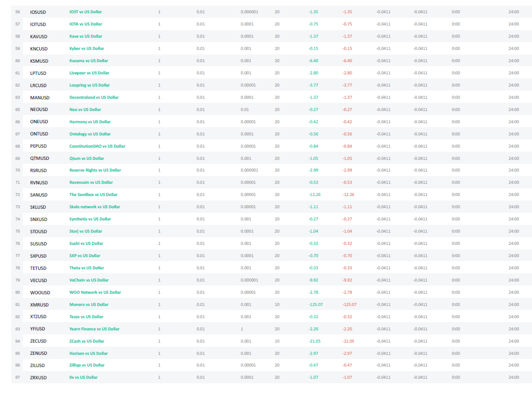Open the Kusama vs US Dollar link

coord(89,61)
